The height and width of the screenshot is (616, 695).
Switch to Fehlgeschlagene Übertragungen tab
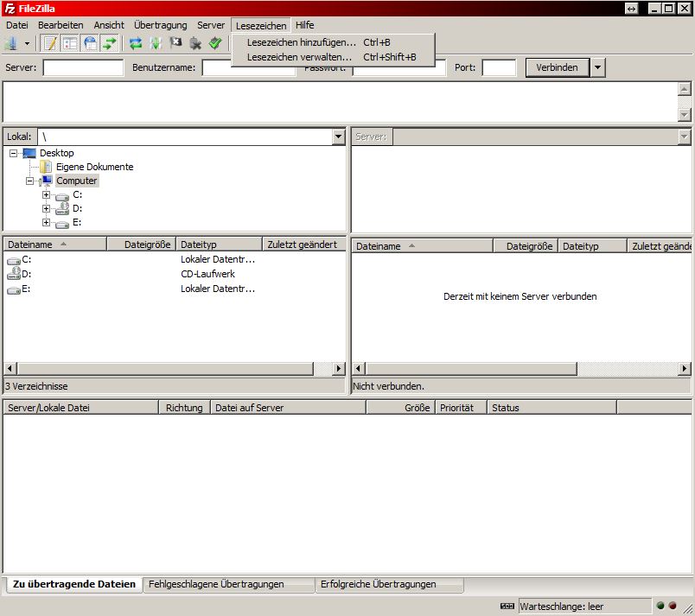pyautogui.click(x=229, y=585)
